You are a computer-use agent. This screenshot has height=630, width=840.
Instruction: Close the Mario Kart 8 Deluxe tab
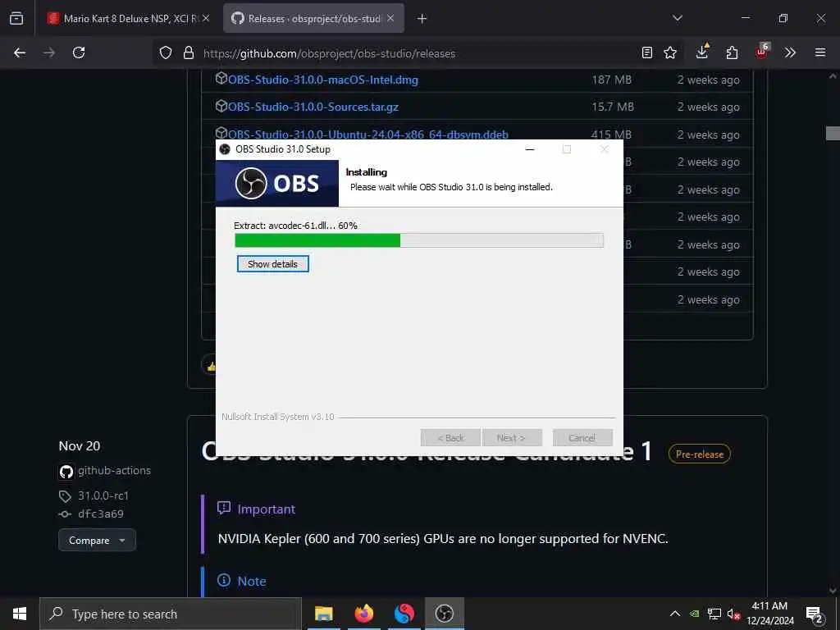click(x=206, y=18)
